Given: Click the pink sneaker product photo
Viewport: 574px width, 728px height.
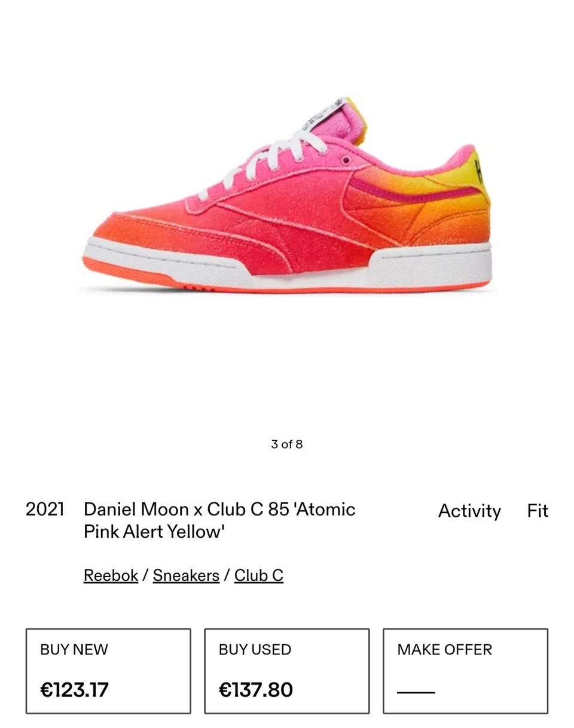Looking at the screenshot, I should 287,194.
